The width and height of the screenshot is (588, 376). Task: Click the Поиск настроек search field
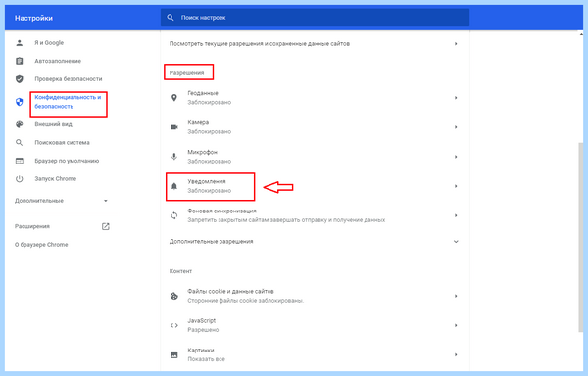[x=315, y=18]
